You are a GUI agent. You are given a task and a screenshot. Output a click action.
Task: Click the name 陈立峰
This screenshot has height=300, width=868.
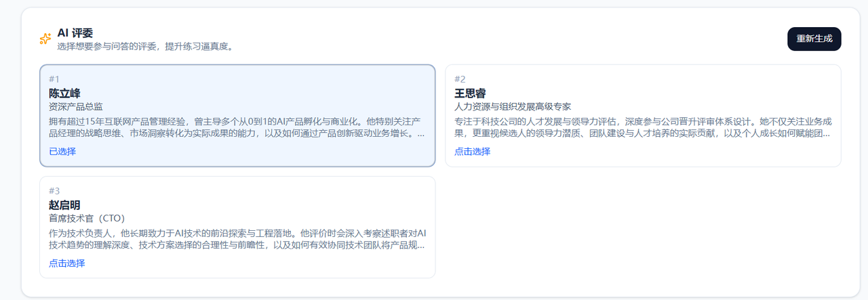pos(64,93)
